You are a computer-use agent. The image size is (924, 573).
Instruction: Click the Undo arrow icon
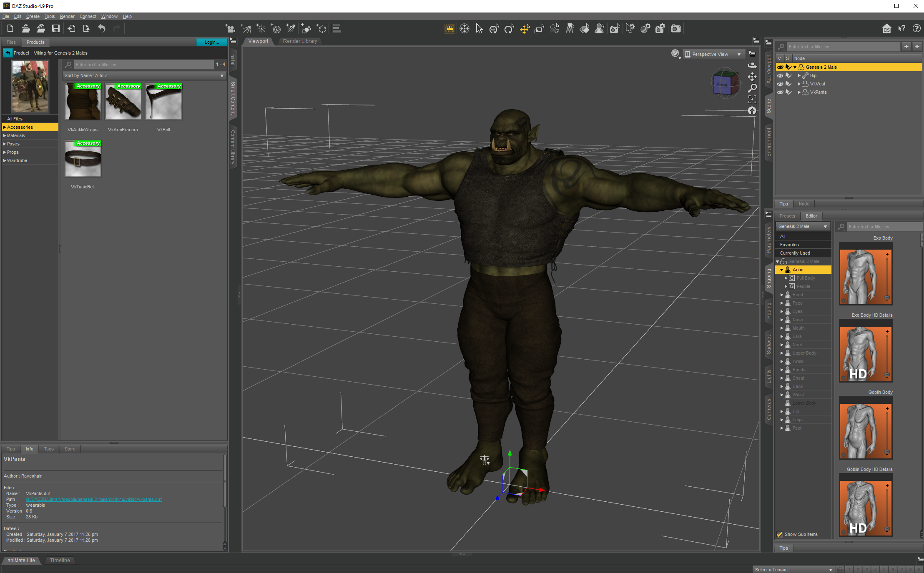click(102, 28)
